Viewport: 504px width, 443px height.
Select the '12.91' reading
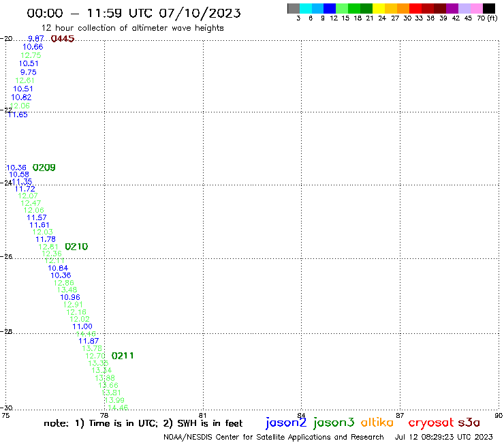point(74,305)
